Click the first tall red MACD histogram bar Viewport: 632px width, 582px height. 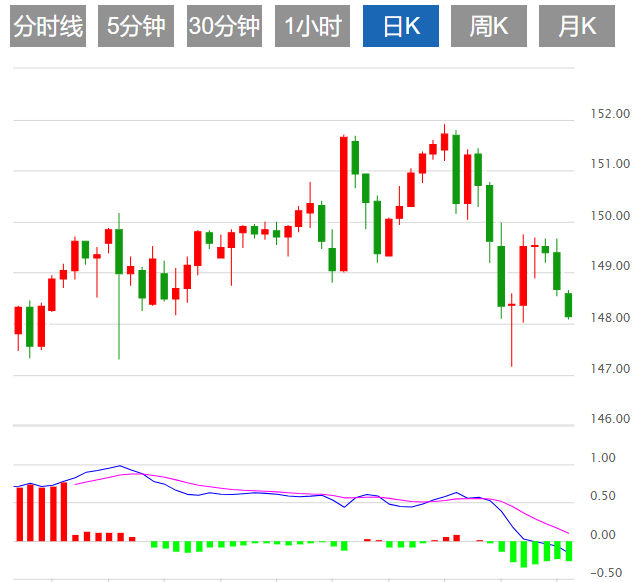pos(20,514)
